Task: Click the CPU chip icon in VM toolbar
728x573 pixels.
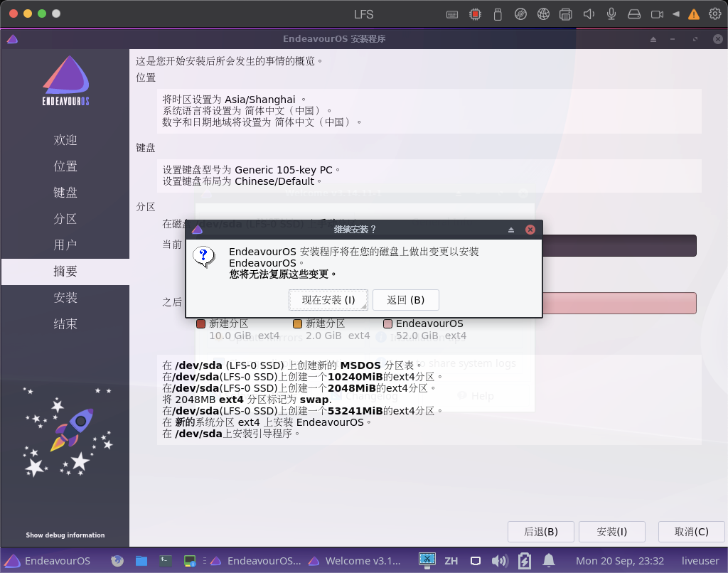Action: click(x=475, y=14)
